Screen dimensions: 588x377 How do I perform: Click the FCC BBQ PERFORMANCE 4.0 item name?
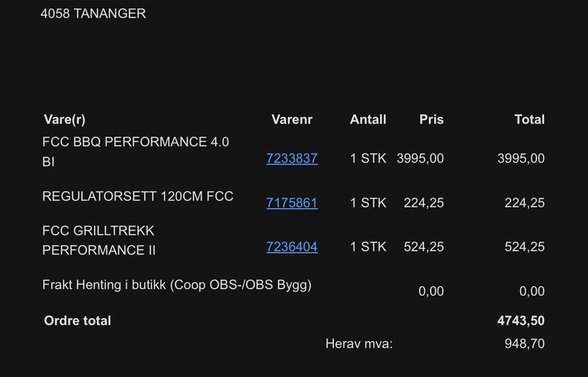tap(135, 151)
